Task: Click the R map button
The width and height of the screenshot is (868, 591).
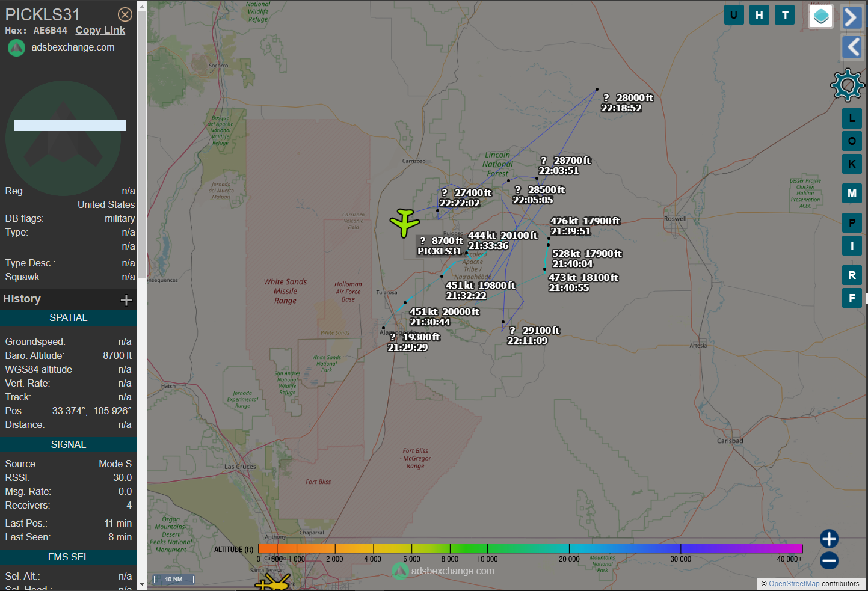Action: (852, 275)
